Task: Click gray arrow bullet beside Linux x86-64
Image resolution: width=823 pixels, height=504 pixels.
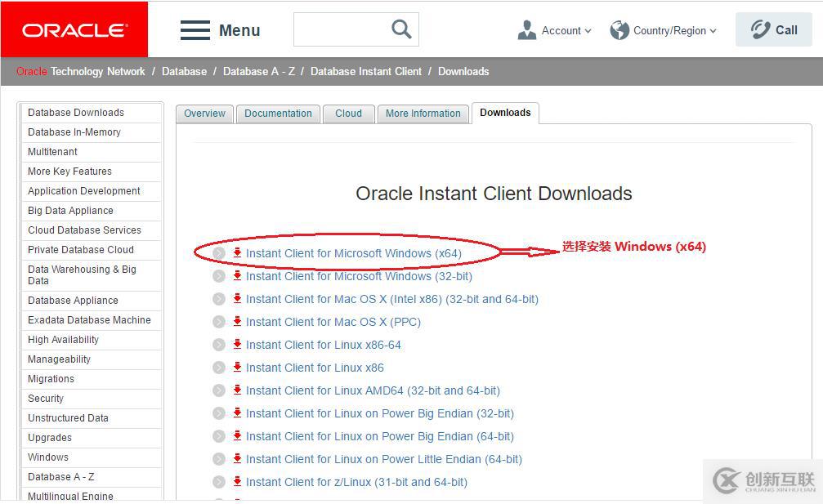Action: (219, 345)
